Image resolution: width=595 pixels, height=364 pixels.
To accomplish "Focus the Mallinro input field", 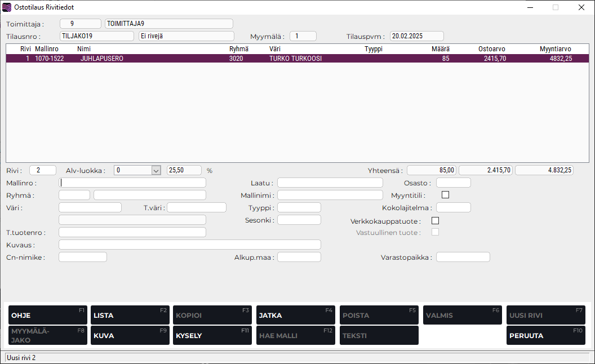I will (x=132, y=183).
